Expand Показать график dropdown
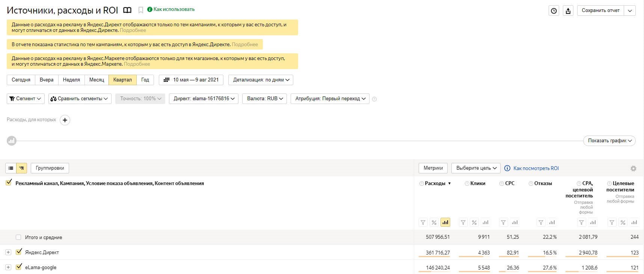Image resolution: width=644 pixels, height=274 pixels. (609, 141)
